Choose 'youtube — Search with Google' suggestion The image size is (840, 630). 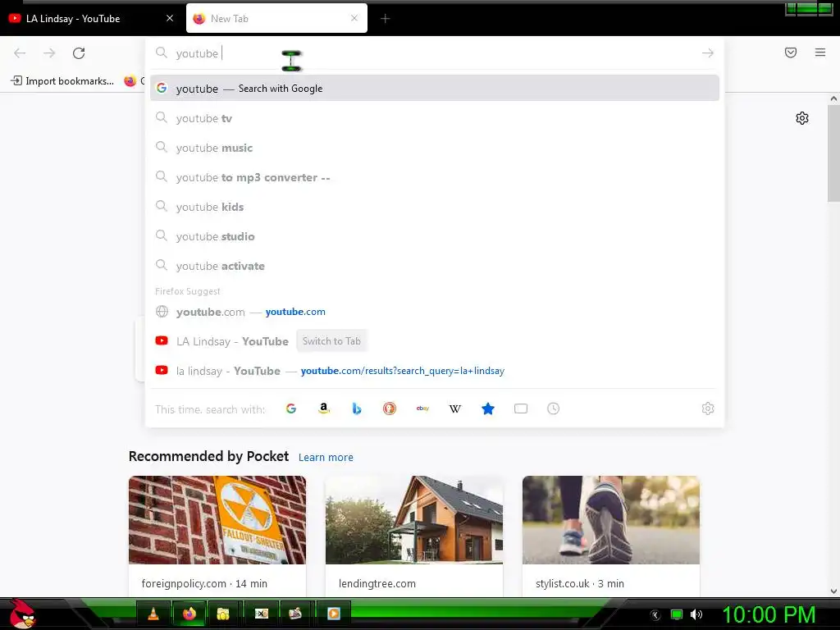coord(435,89)
